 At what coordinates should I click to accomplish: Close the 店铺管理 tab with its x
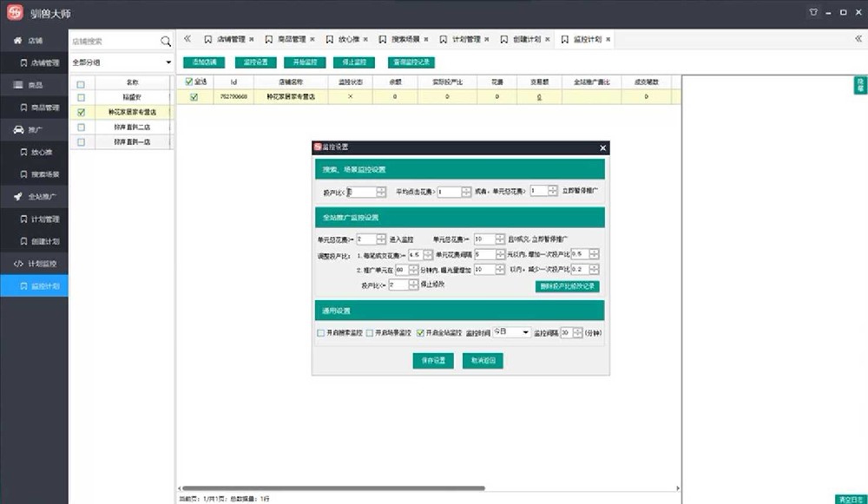pos(252,39)
